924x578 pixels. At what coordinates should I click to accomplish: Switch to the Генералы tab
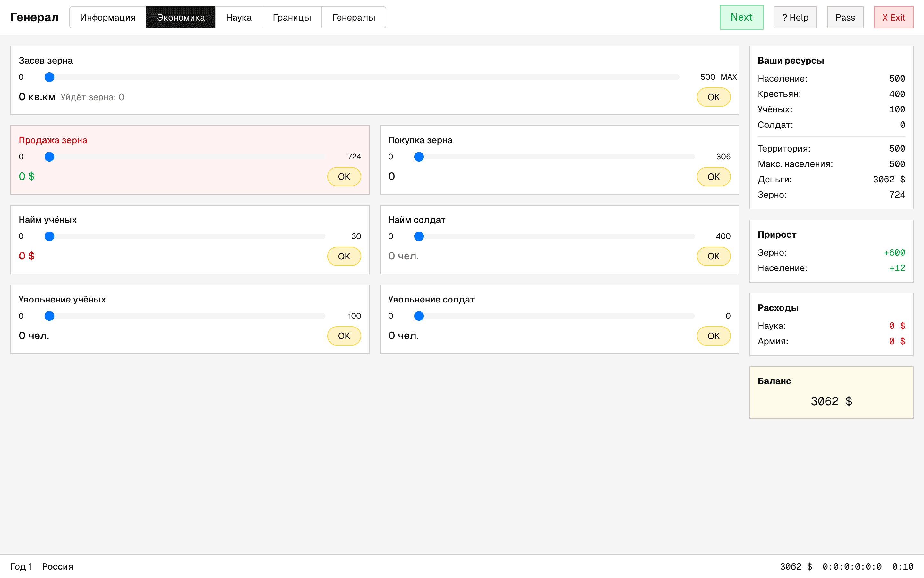coord(354,17)
